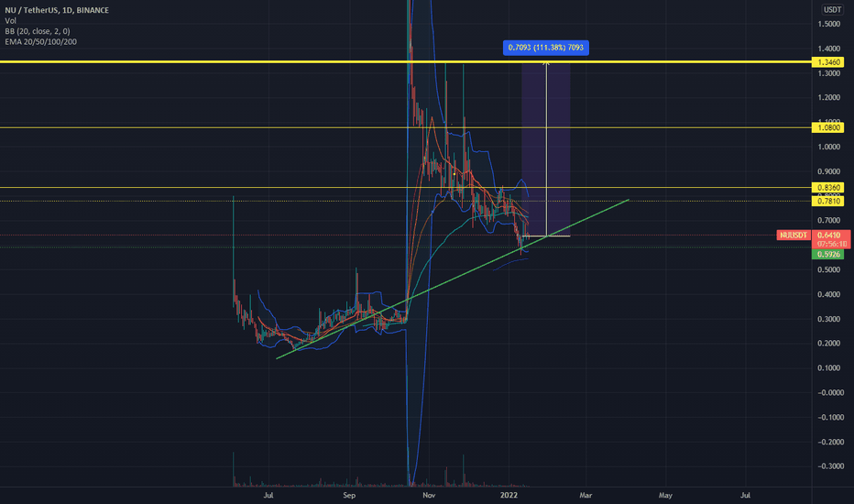Click the USDT currency button
This screenshot has width=854, height=504.
click(x=832, y=9)
